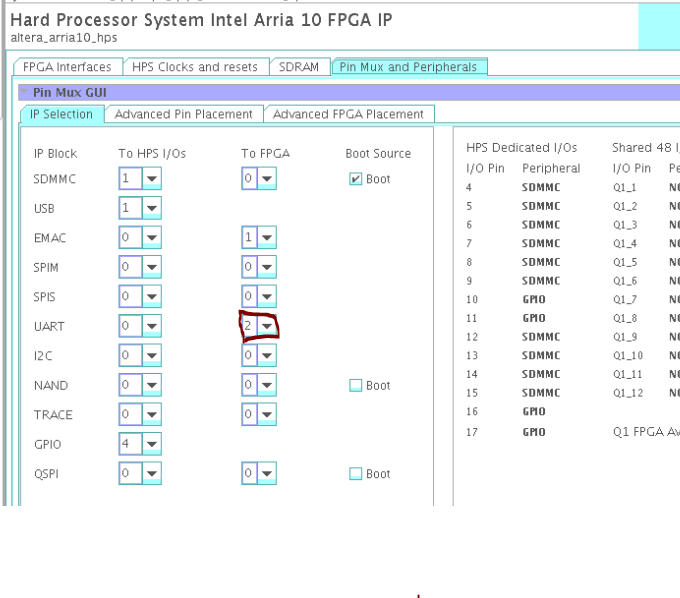Image resolution: width=680 pixels, height=598 pixels.
Task: Click the GPIO IP block label
Action: 48,444
